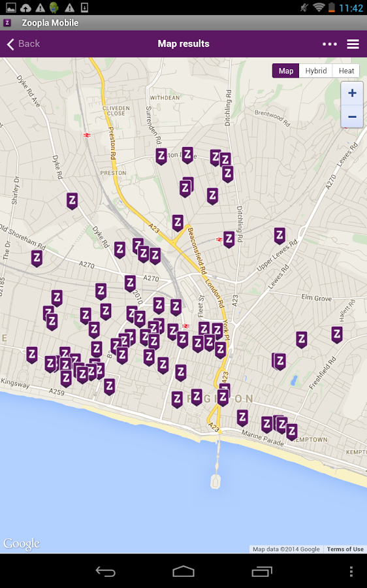Viewport: 367px width, 588px height.
Task: Tap the railway station icon near Preston Rd
Action: (87, 135)
